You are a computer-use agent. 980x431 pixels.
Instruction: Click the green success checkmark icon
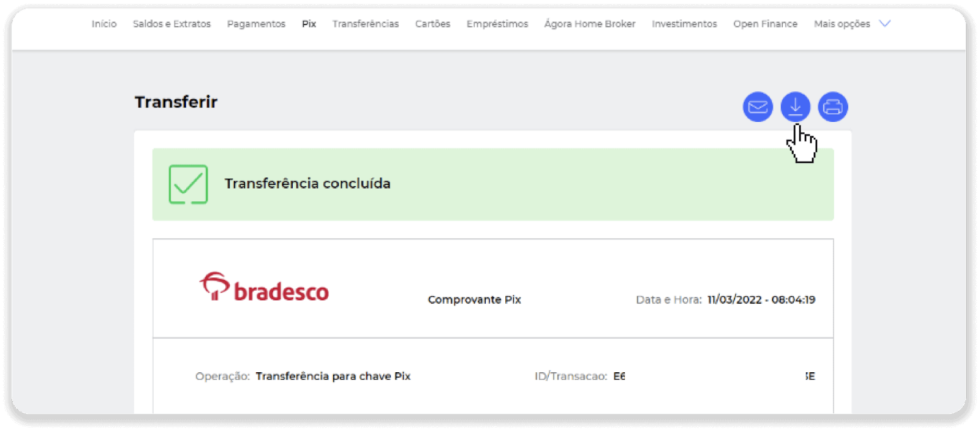pos(188,184)
